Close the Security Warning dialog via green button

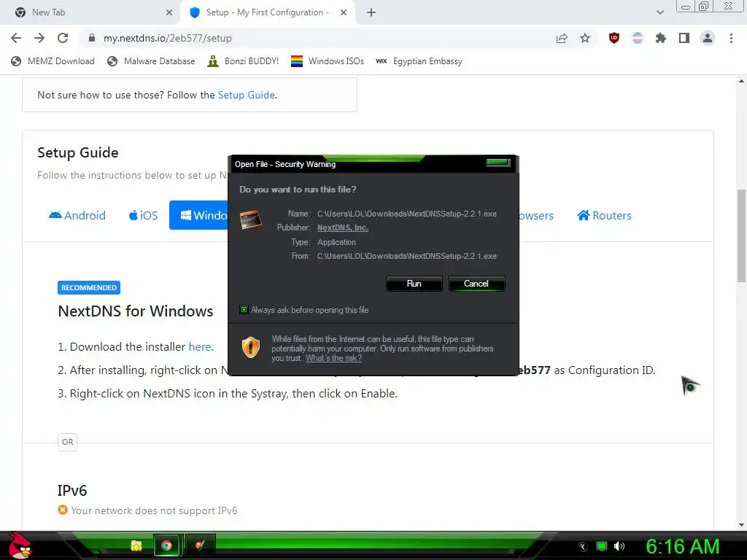498,163
